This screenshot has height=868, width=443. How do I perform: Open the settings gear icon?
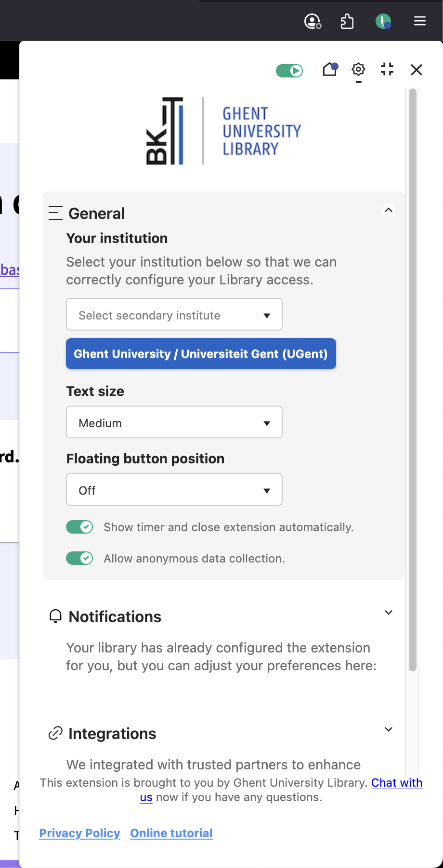[x=358, y=70]
